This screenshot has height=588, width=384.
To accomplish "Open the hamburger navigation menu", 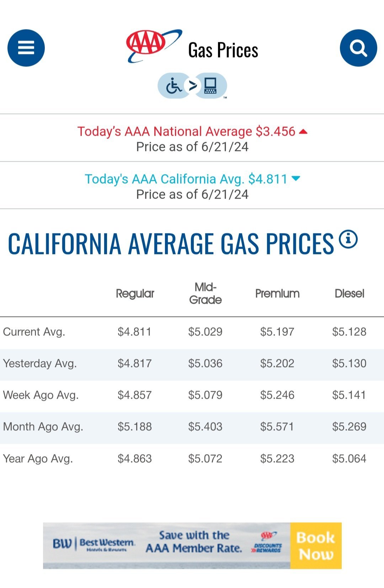I will pyautogui.click(x=26, y=48).
